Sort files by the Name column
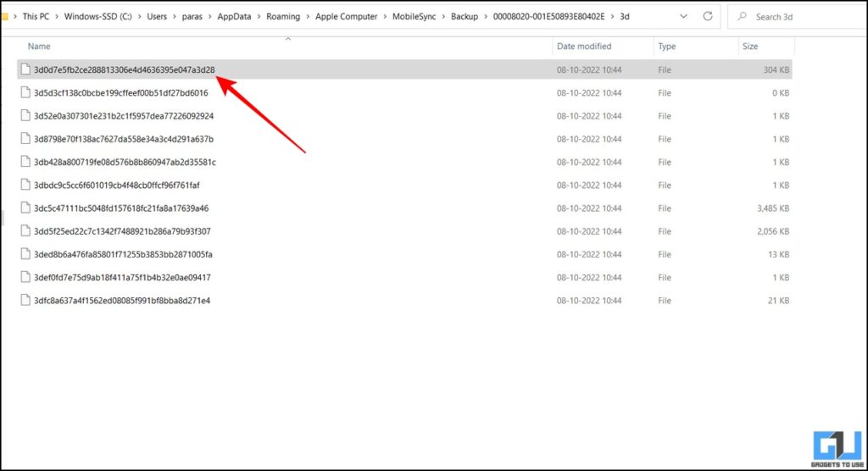Image resolution: width=868 pixels, height=471 pixels. tap(39, 47)
